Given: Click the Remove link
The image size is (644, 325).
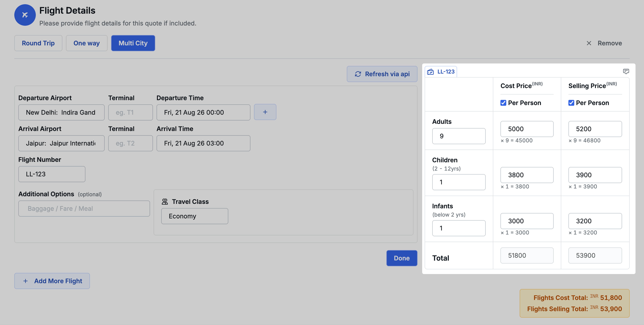Looking at the screenshot, I should (x=604, y=43).
